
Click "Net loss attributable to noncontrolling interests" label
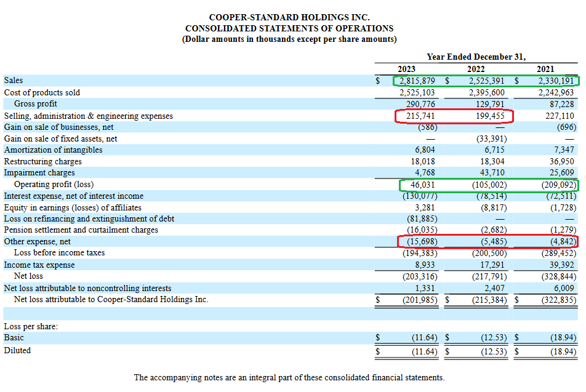pos(87,288)
